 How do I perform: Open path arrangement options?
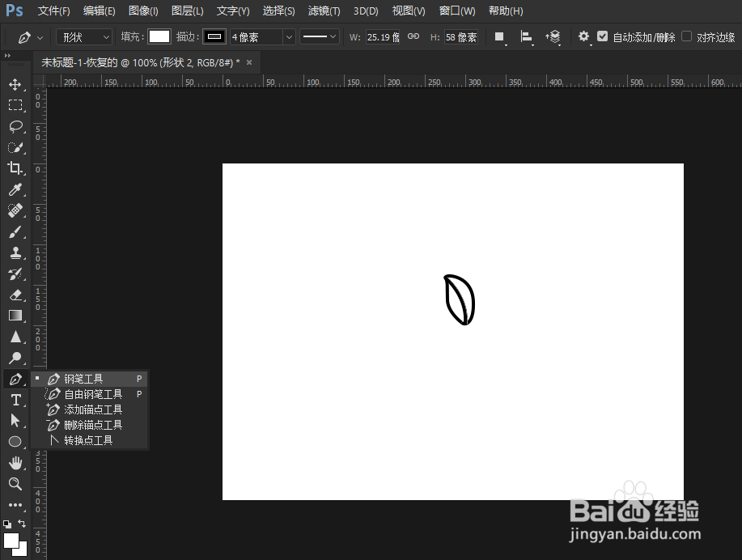pyautogui.click(x=553, y=37)
